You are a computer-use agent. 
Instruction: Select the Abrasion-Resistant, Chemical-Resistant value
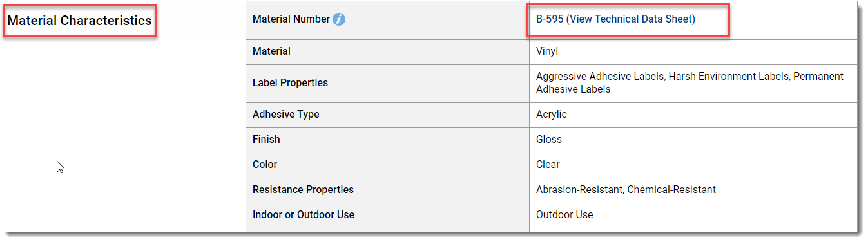pyautogui.click(x=626, y=190)
